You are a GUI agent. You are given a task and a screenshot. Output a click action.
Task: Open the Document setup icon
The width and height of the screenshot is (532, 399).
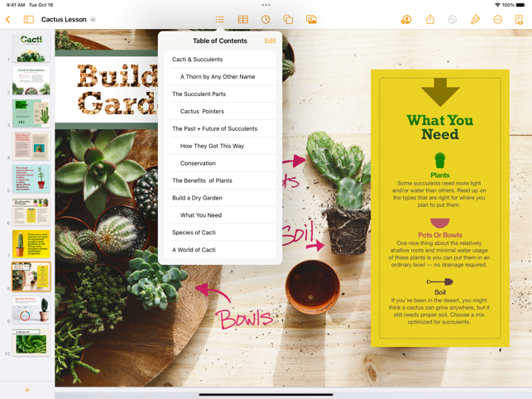519,19
